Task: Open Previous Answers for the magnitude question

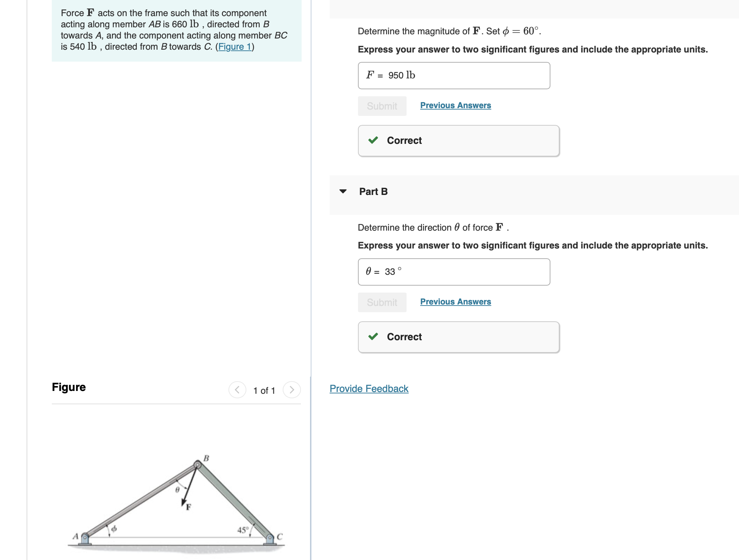Action: (x=455, y=105)
